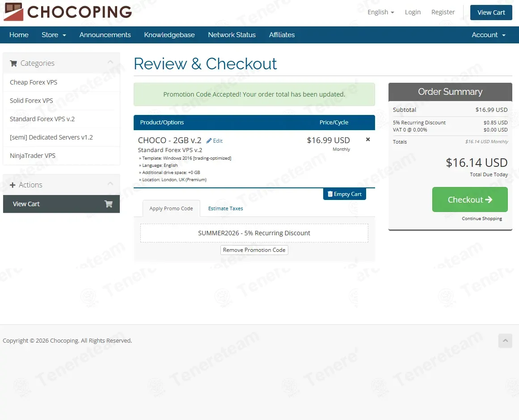Click the 'Review & Checkout' heading

(x=205, y=64)
